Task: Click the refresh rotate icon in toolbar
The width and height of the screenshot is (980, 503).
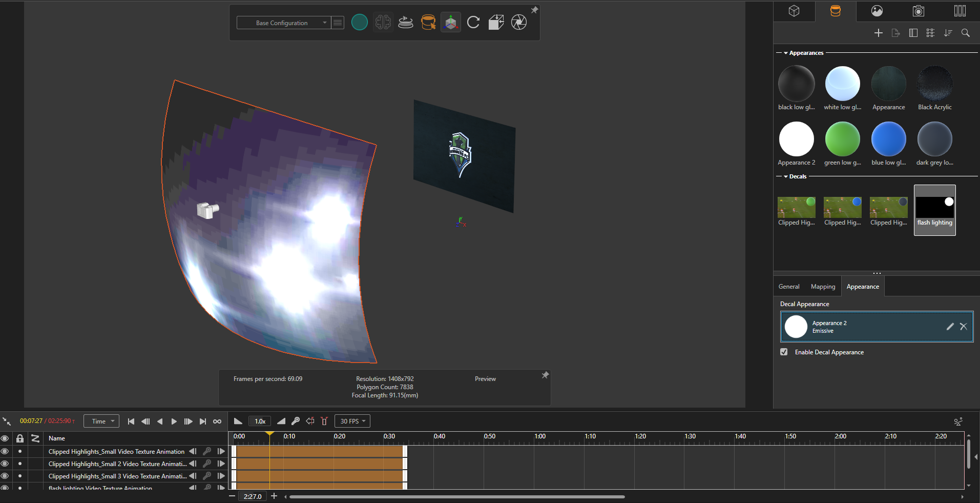Action: (473, 22)
